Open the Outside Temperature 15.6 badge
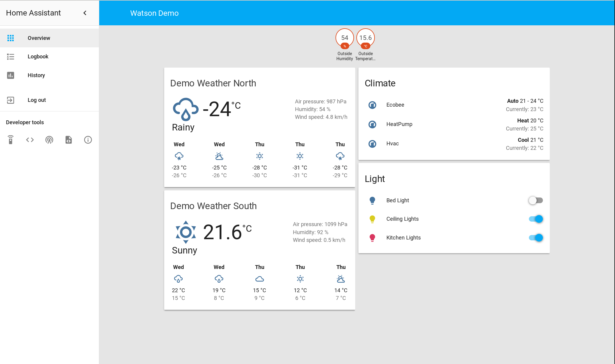 click(365, 38)
